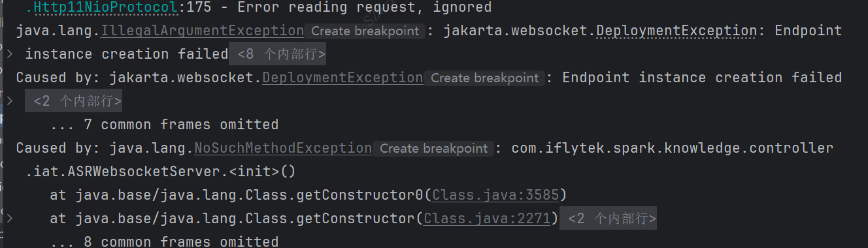The width and height of the screenshot is (868, 248).
Task: Expand the gutter arrow beside the 7 common frames fold
Action: pos(9,101)
